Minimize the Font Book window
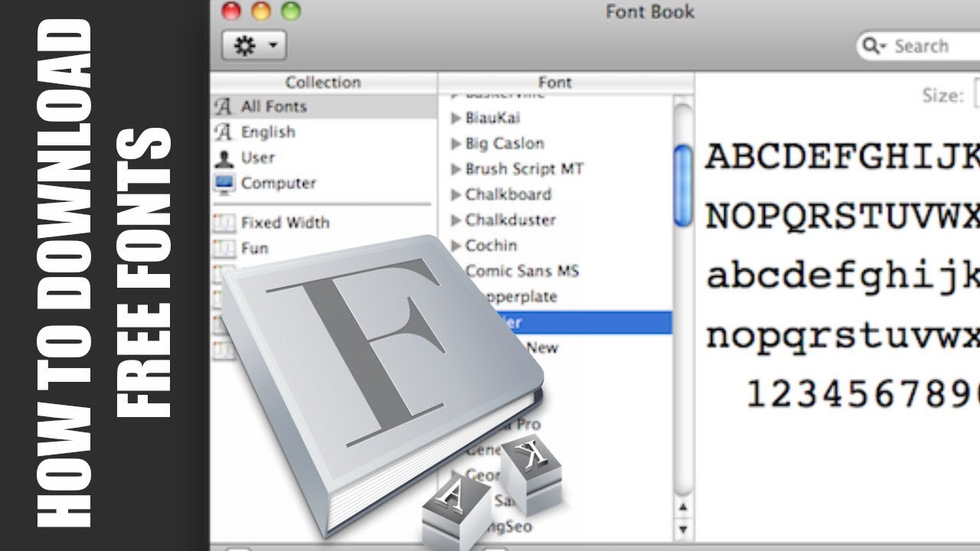This screenshot has height=551, width=980. [x=261, y=11]
